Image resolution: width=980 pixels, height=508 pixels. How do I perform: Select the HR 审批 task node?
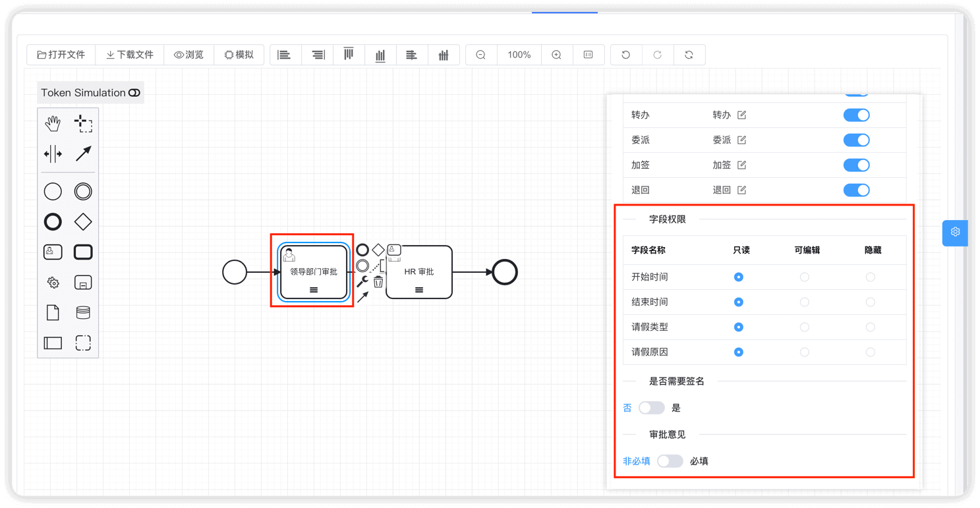[419, 271]
